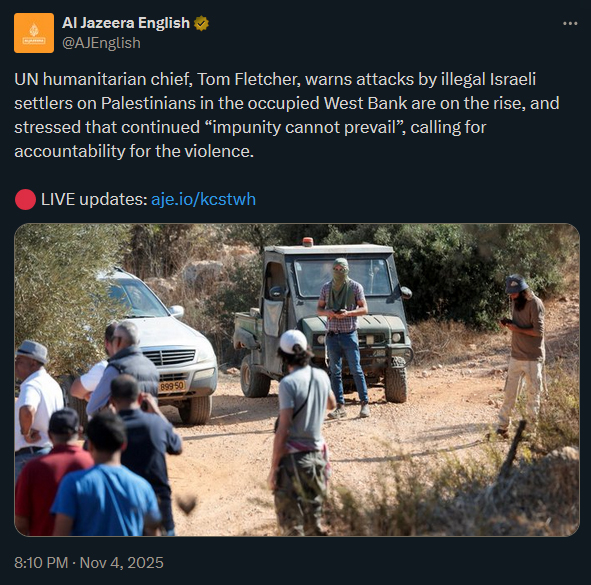This screenshot has height=585, width=591.
Task: Select the tweet text mentioning Tom Fletcher
Action: click(x=286, y=115)
